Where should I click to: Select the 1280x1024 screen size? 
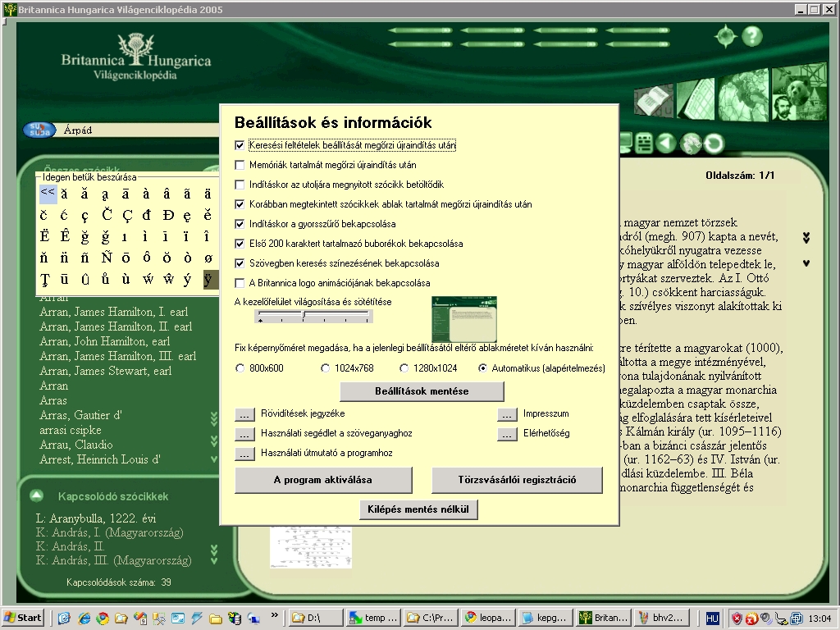pyautogui.click(x=404, y=368)
